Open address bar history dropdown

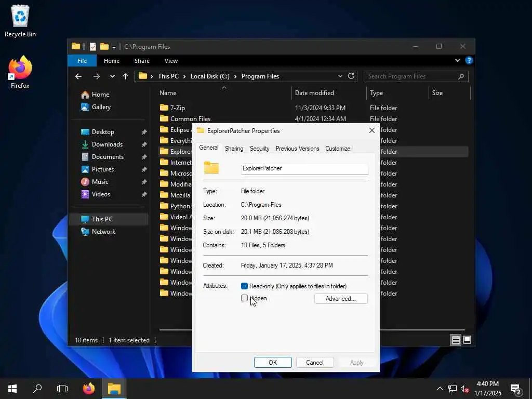point(340,76)
